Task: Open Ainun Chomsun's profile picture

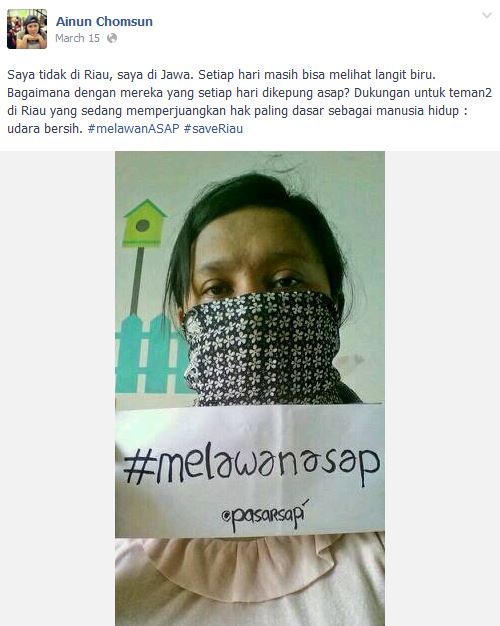Action: 27,29
